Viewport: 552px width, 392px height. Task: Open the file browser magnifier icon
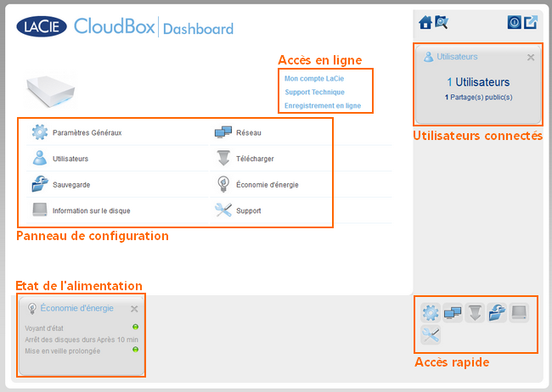[x=441, y=23]
